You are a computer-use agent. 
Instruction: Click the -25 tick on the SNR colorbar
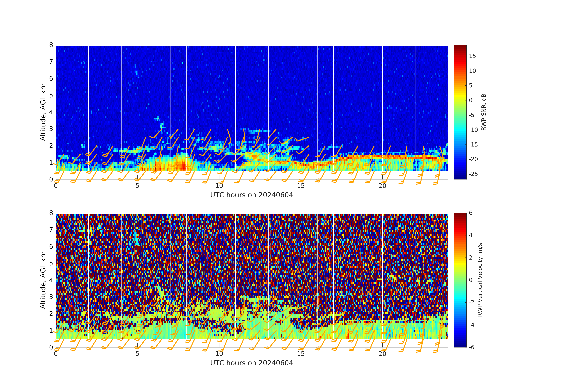pyautogui.click(x=473, y=174)
